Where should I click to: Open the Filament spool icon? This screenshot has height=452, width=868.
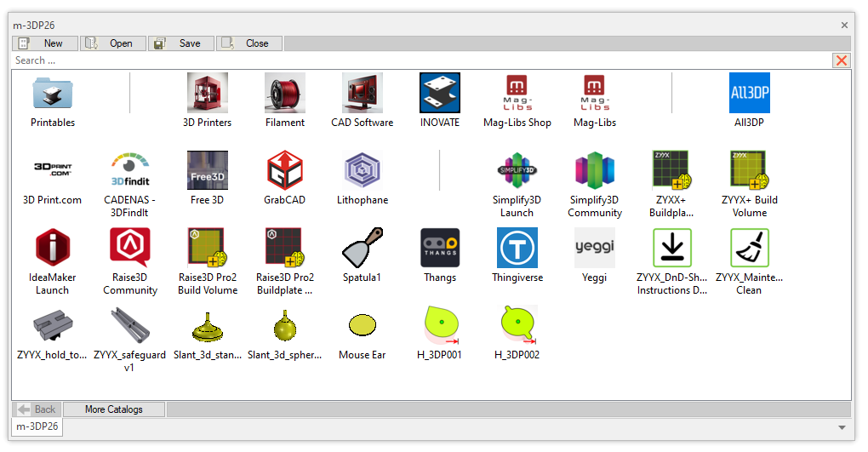(x=285, y=94)
